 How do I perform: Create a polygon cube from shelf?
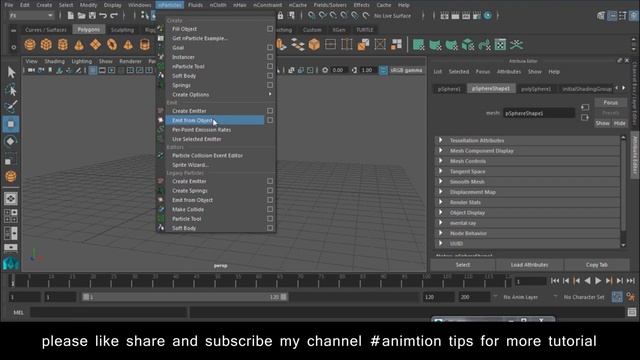(46, 44)
